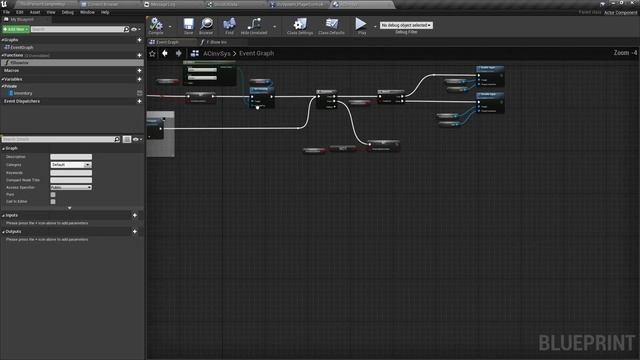The image size is (640, 360).
Task: Click search magnifier in My Blueprint panel
Action: tap(126, 29)
